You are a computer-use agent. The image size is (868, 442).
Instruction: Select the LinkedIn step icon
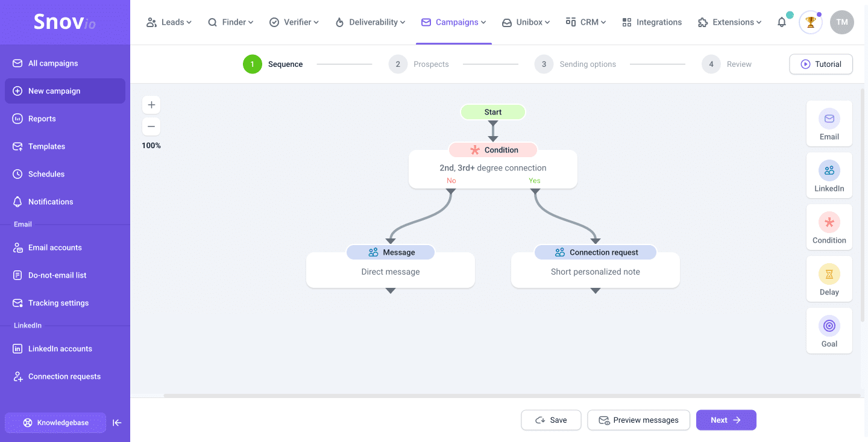[x=829, y=171]
